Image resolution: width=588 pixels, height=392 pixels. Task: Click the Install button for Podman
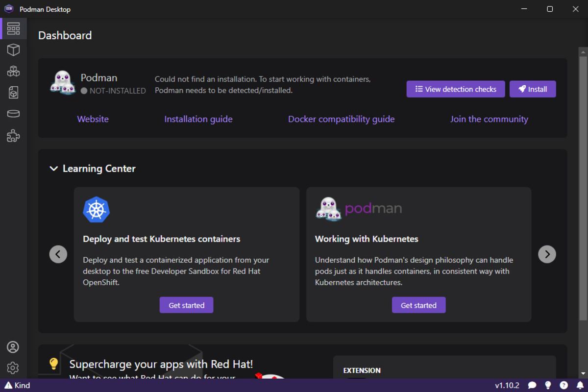pyautogui.click(x=533, y=89)
